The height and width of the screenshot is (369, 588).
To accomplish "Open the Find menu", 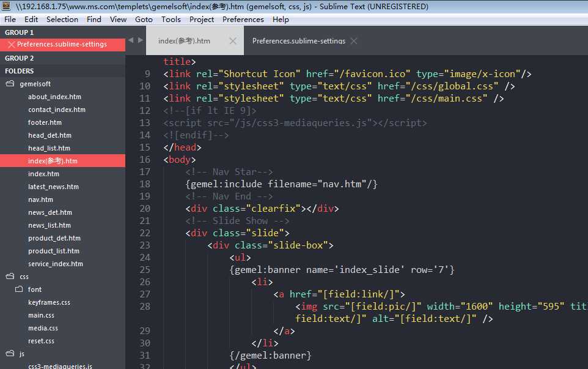I will (x=94, y=19).
